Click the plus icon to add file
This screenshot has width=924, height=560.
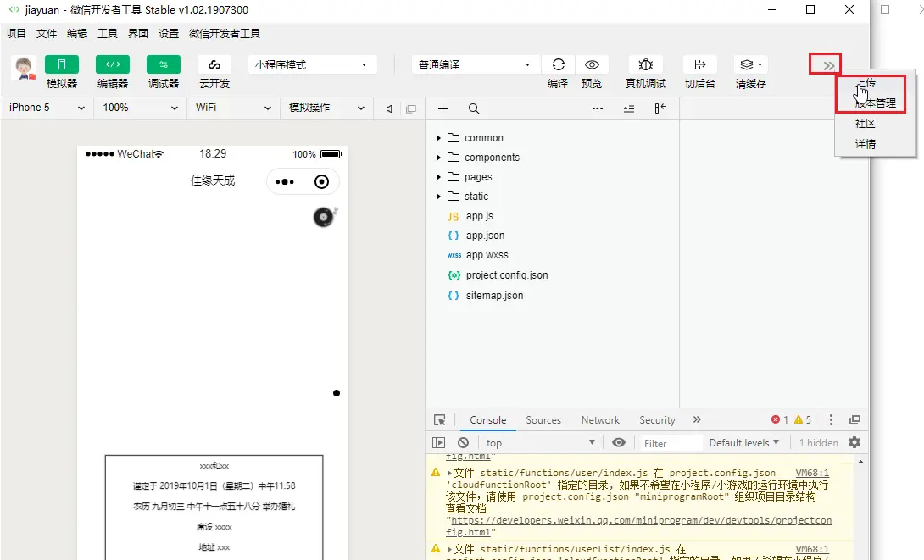pyautogui.click(x=443, y=109)
